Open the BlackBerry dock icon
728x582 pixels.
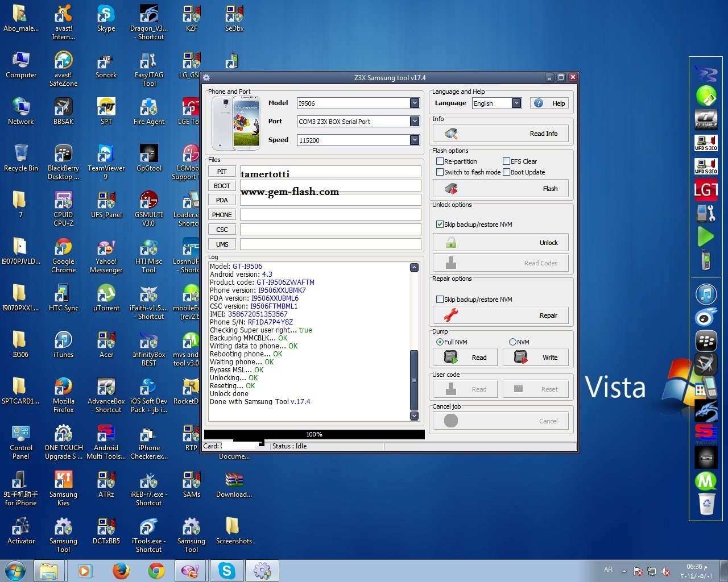706,341
